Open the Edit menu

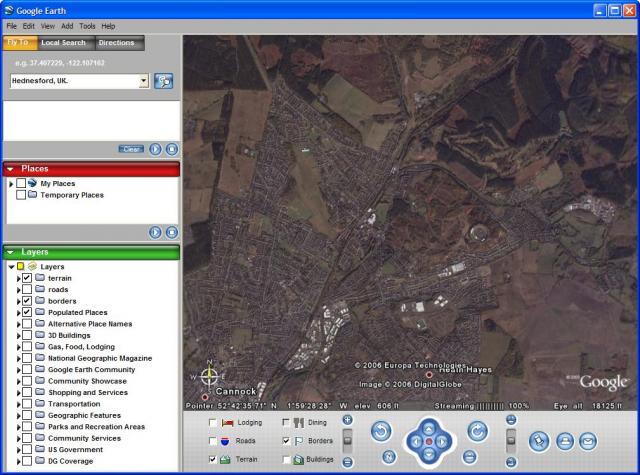[x=29, y=26]
